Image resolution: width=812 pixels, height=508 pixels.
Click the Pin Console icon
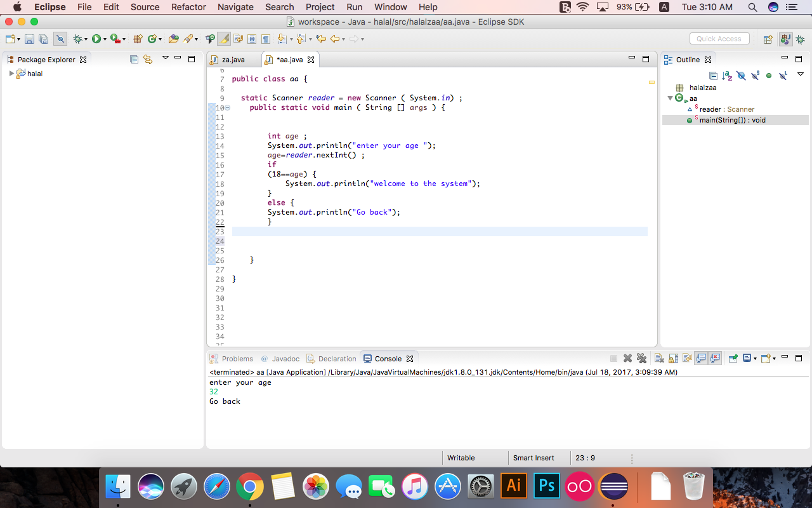pos(733,359)
